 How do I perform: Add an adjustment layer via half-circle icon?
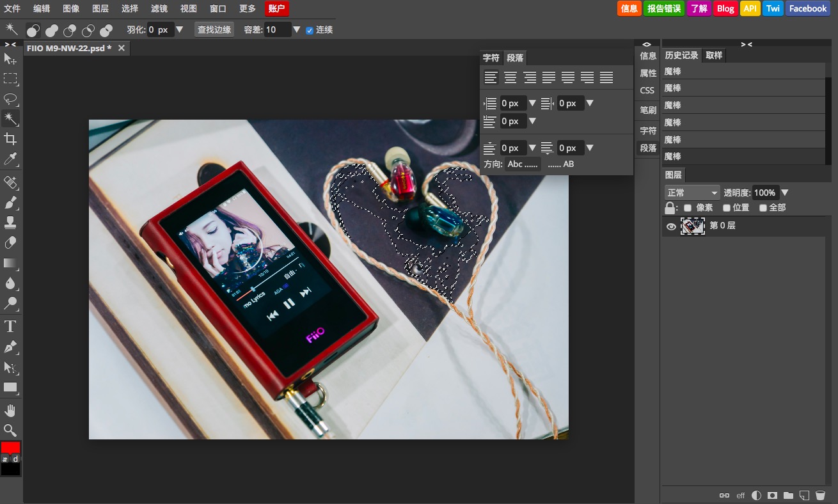pos(757,495)
